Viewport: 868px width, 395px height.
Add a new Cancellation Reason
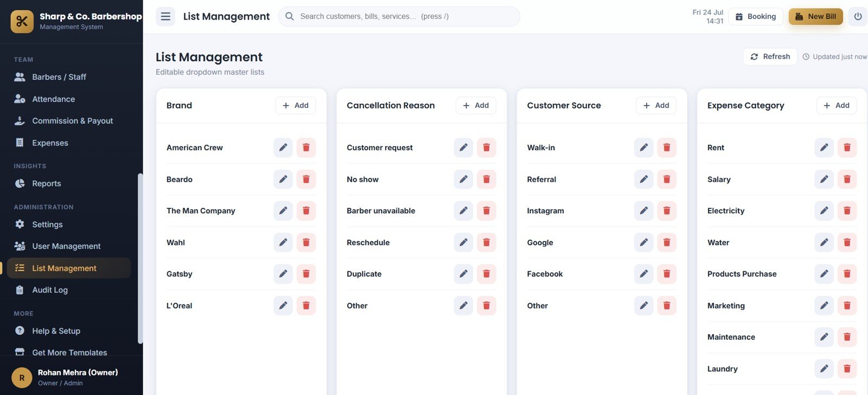point(476,105)
